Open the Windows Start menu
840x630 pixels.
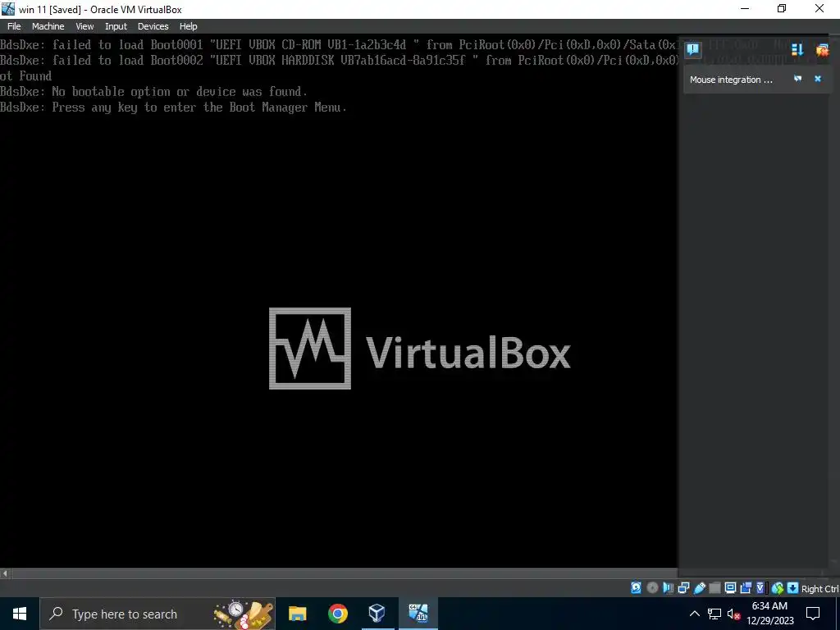20,614
